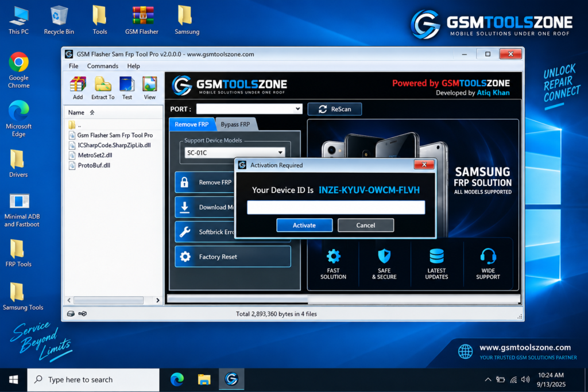Click Cancel in Activation Required dialog
Image resolution: width=588 pixels, height=392 pixels.
click(x=366, y=225)
